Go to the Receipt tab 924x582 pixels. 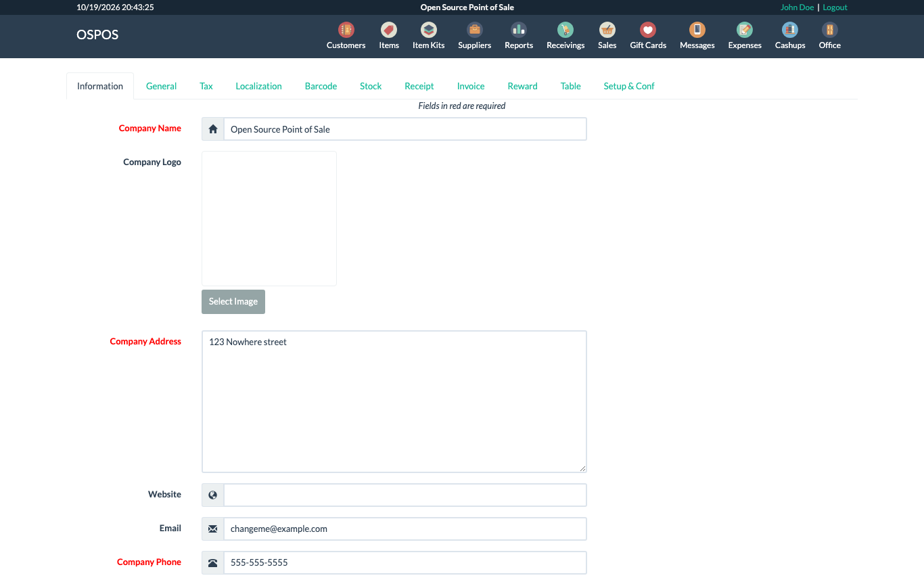tap(419, 86)
